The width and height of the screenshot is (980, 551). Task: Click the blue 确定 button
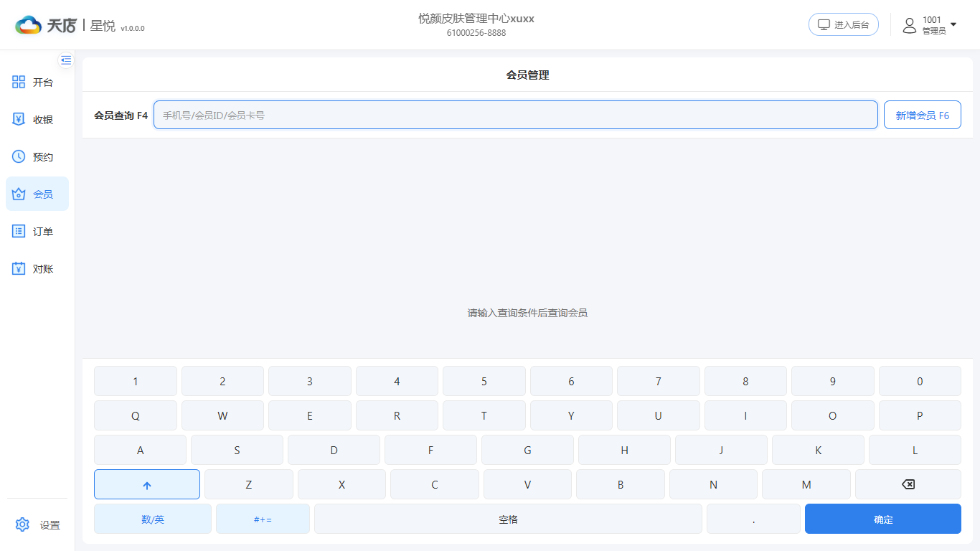[883, 519]
